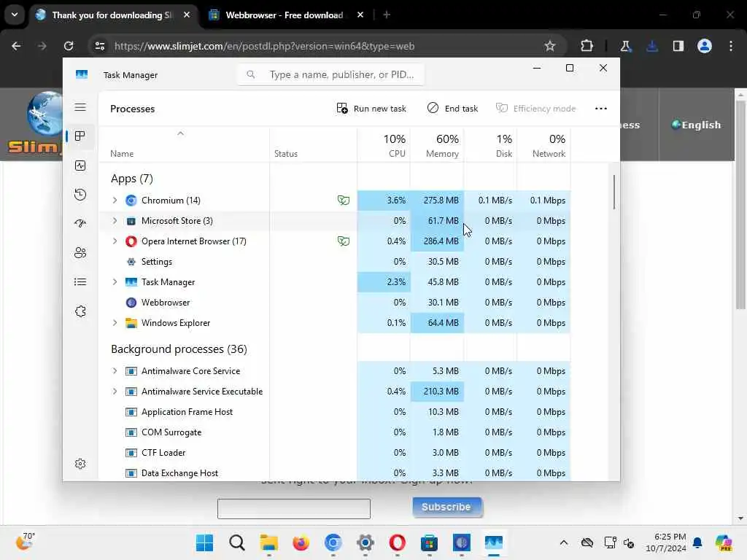Viewport: 747px width, 560px height.
Task: Click the browser Extensions puzzle icon
Action: [587, 46]
